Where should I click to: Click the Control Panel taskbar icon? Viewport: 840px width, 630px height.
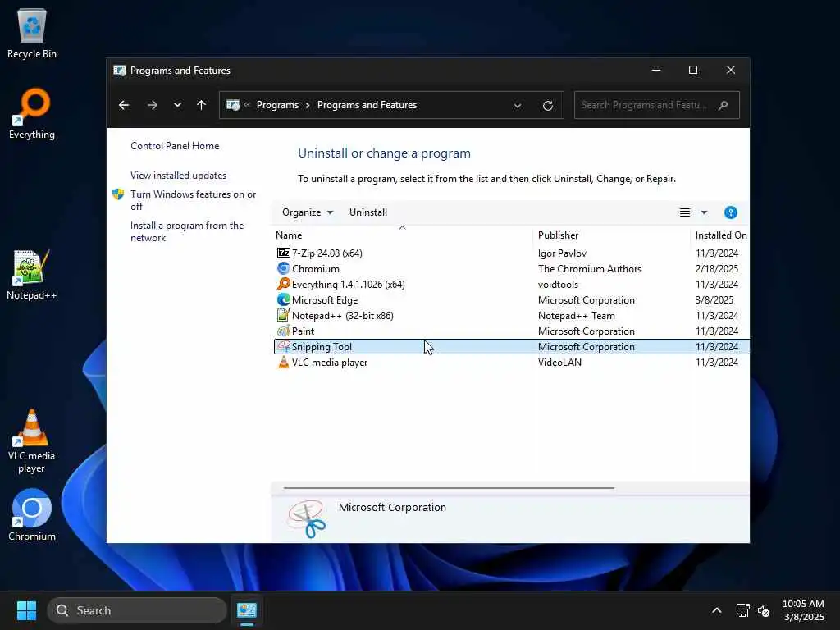(x=247, y=610)
